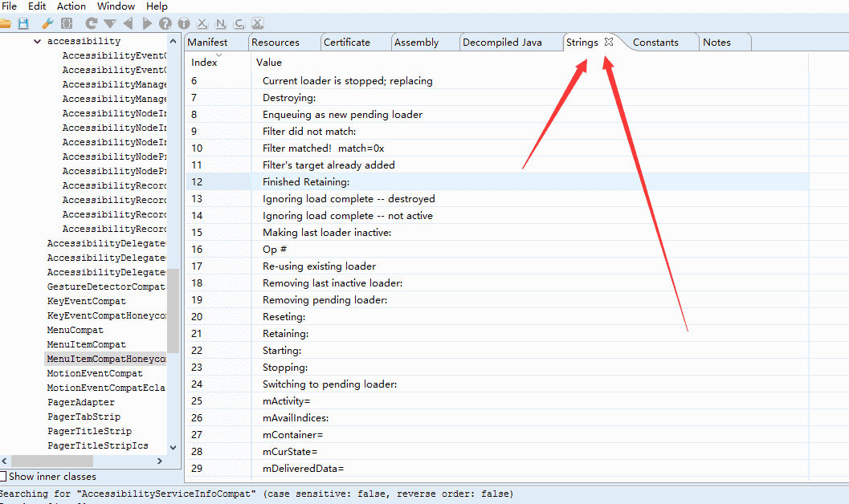
Task: Click the down-pointing triangle in toolbar
Action: pos(110,24)
